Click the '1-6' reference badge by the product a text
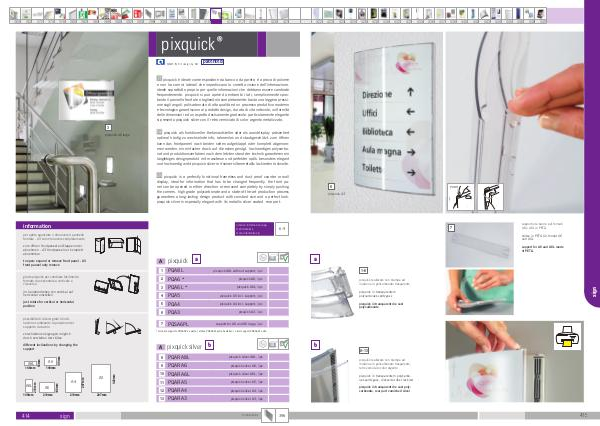The image size is (600, 426). [363, 271]
